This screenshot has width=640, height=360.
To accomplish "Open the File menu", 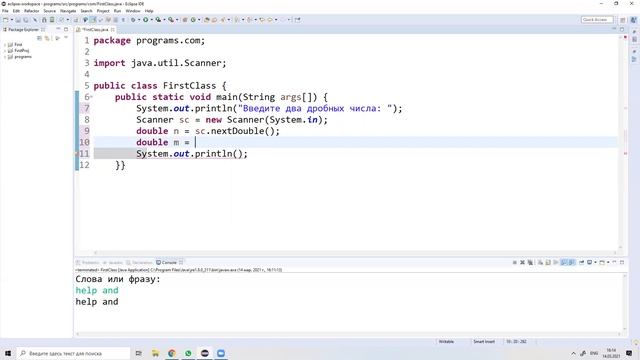I will 5,11.
